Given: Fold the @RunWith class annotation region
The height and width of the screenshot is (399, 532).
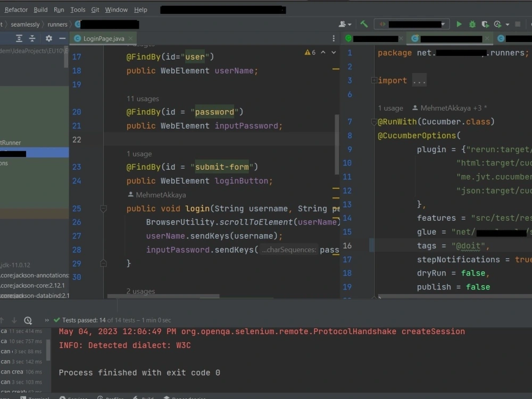Looking at the screenshot, I should (373, 122).
